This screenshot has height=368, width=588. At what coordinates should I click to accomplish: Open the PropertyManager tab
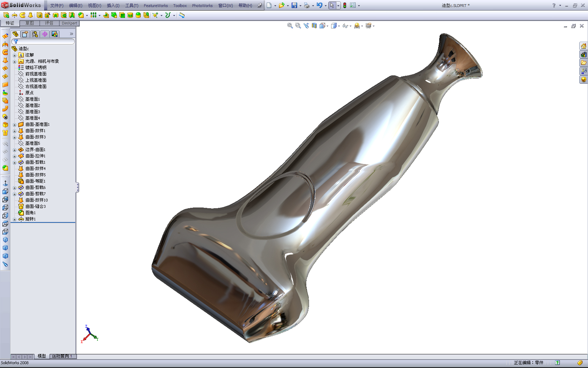25,34
